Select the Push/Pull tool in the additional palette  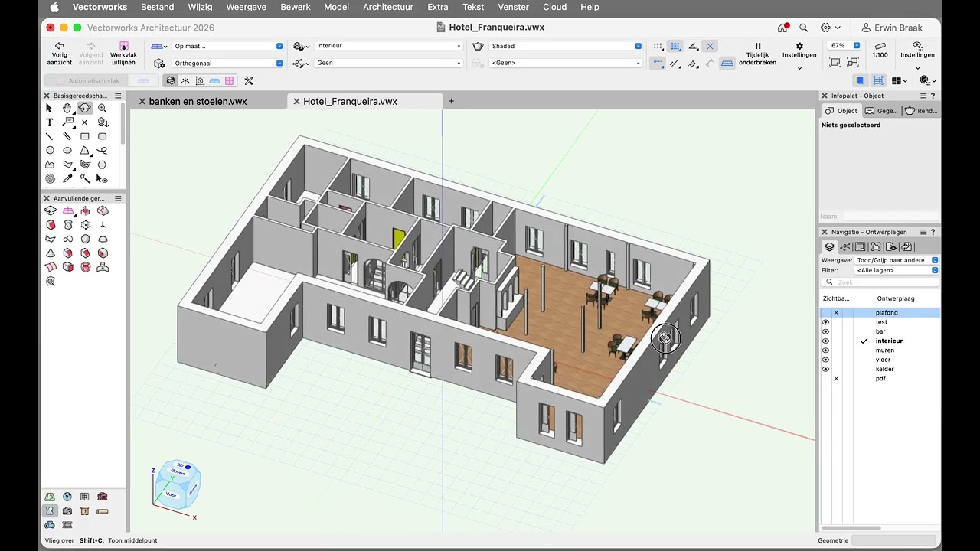[x=85, y=210]
